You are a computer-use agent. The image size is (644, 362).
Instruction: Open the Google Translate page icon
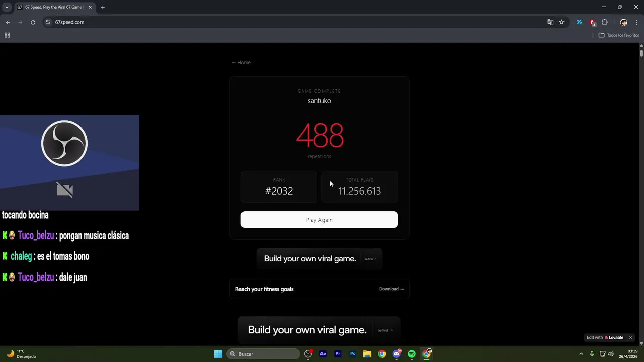[550, 22]
